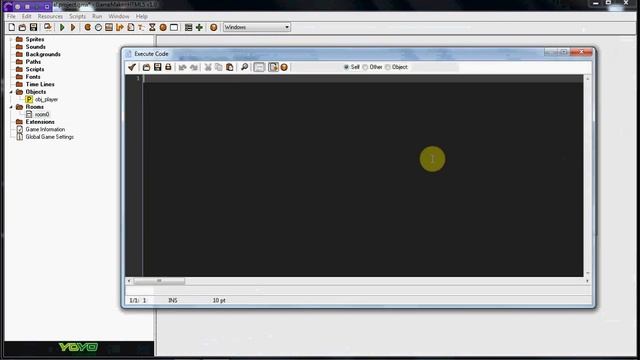Save code to file in Execute Code

pyautogui.click(x=157, y=67)
